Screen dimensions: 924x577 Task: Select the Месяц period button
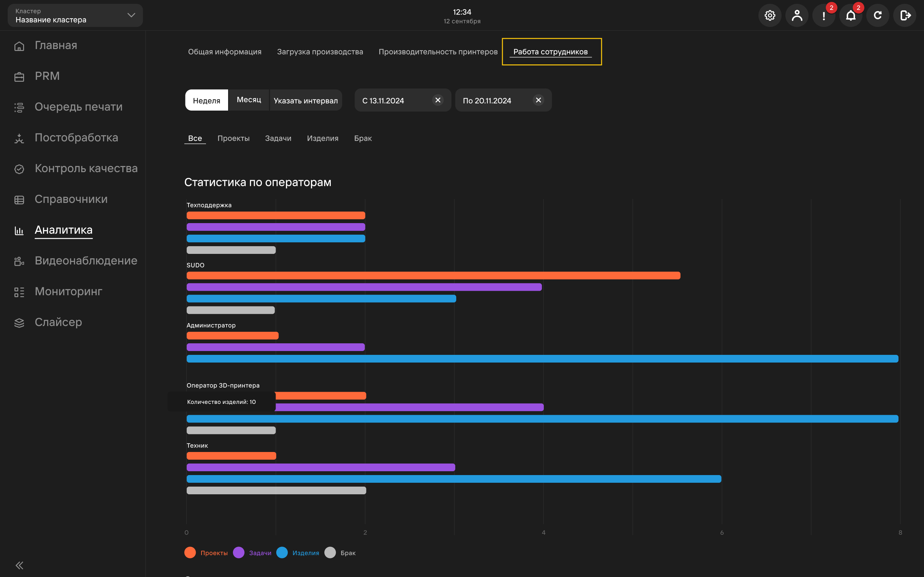click(249, 100)
